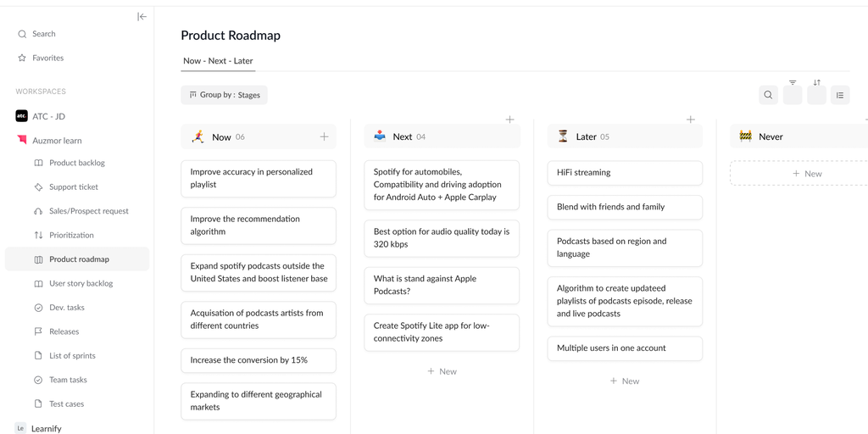This screenshot has width=868, height=434.
Task: Click the Later column hourglass emoji
Action: [x=563, y=136]
